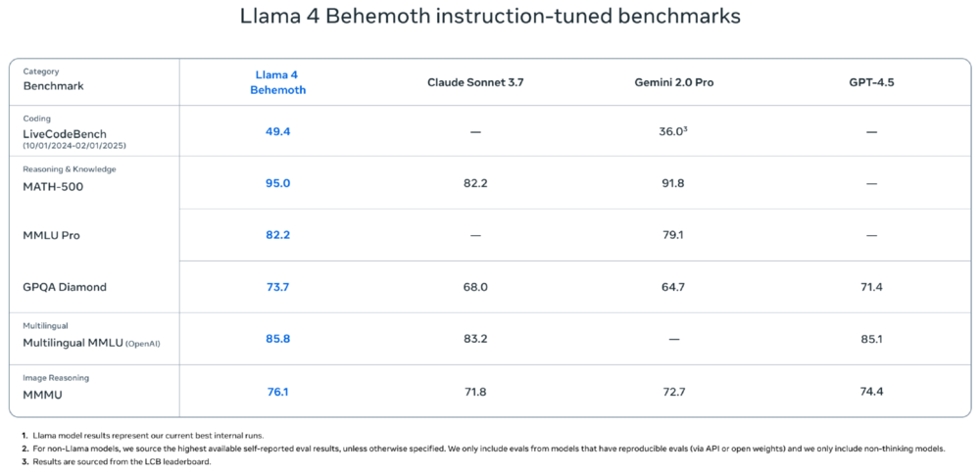The height and width of the screenshot is (474, 980).
Task: Select the GPQA Diamond benchmark label
Action: click(x=65, y=288)
